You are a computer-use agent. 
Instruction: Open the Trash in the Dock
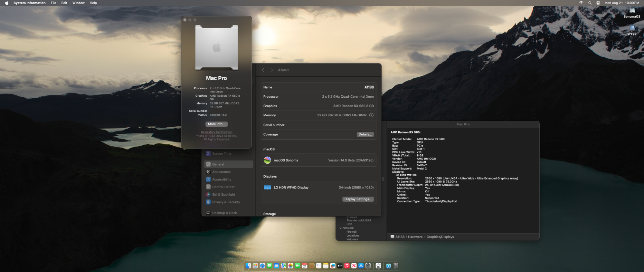pyautogui.click(x=396, y=266)
